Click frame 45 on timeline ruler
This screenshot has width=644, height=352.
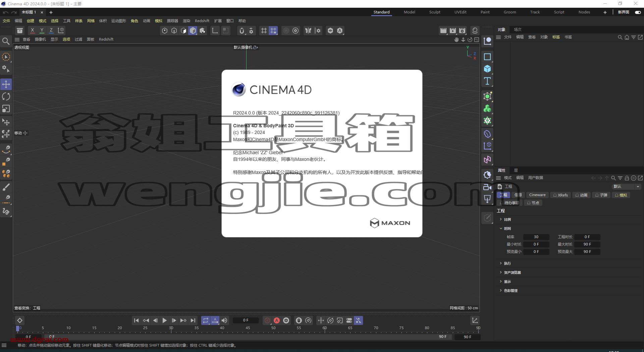pos(248,328)
